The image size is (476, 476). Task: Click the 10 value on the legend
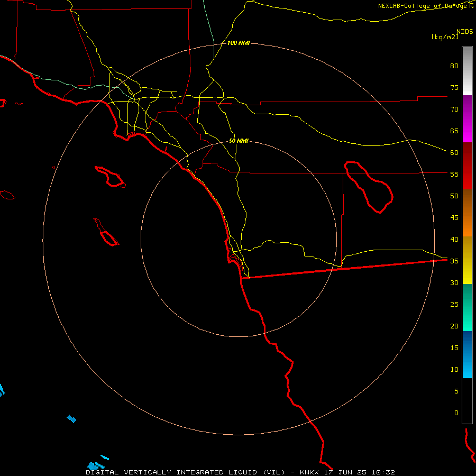(454, 370)
